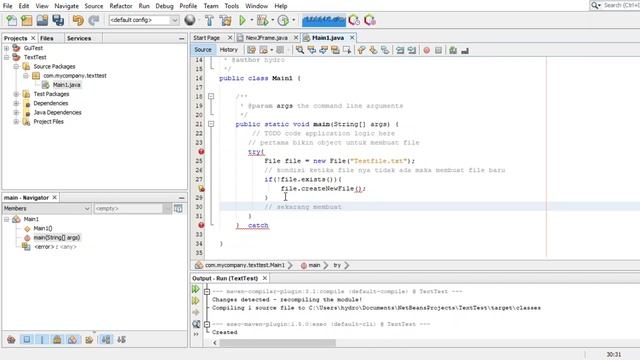Click the Save All toolbar icon
The image size is (640, 360).
pos(58,20)
